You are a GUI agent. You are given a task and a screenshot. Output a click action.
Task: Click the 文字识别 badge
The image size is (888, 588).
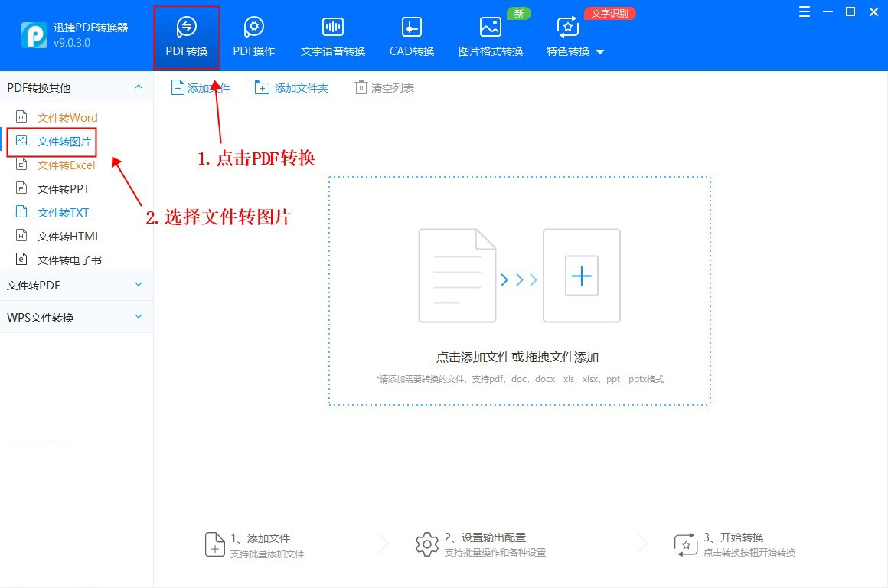(x=609, y=13)
